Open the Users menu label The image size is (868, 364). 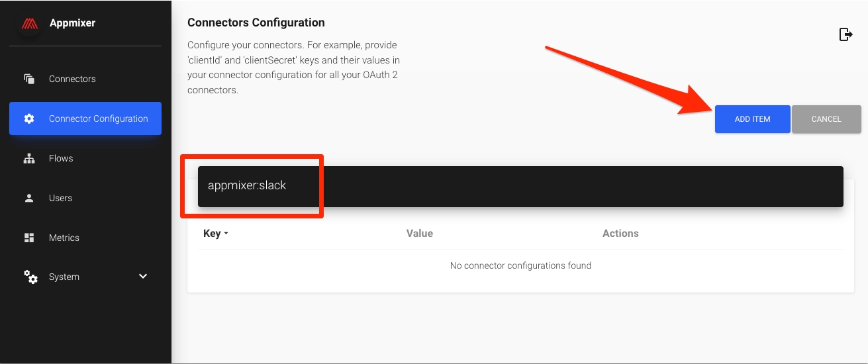pyautogui.click(x=60, y=198)
